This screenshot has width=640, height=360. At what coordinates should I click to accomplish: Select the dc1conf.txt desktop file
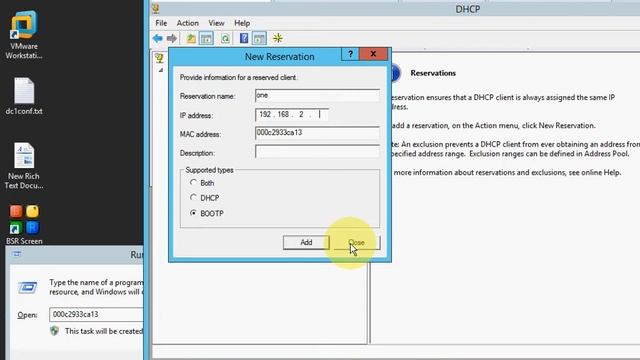[24, 96]
